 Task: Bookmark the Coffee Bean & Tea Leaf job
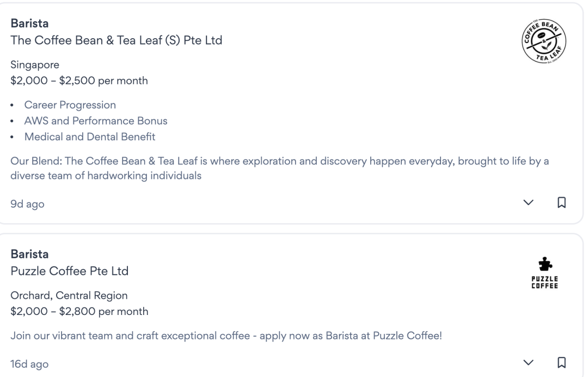click(x=561, y=202)
